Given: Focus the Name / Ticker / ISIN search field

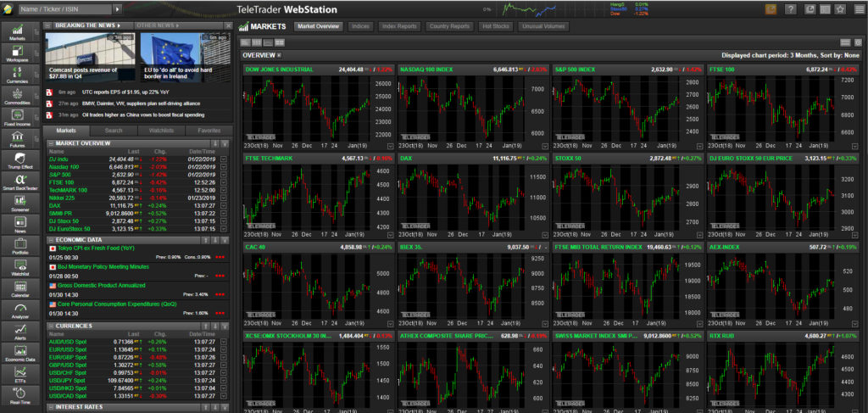Looking at the screenshot, I should pyautogui.click(x=65, y=9).
